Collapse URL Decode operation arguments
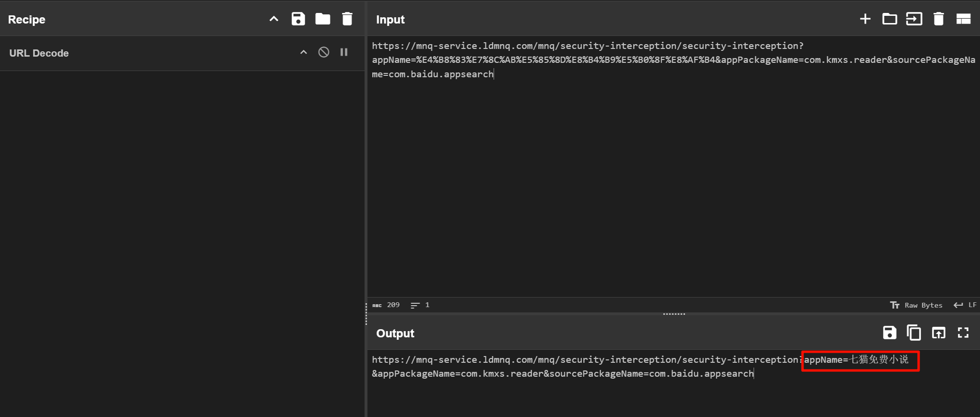The image size is (980, 417). click(x=303, y=52)
